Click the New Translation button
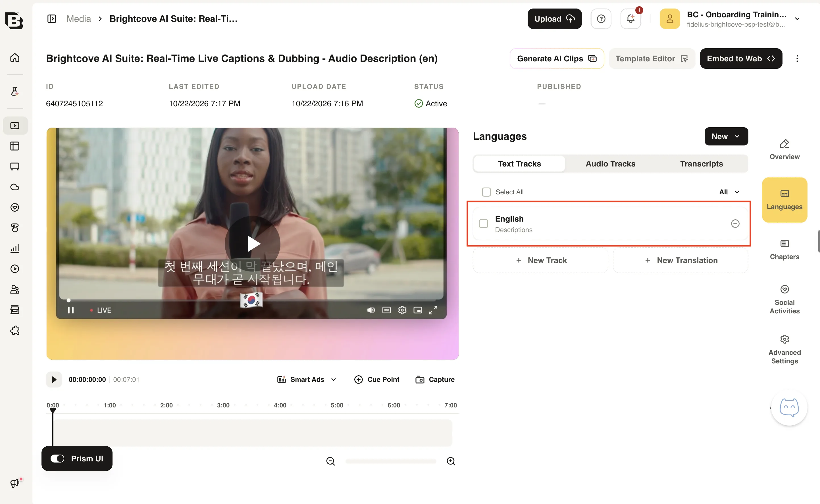 coord(680,260)
